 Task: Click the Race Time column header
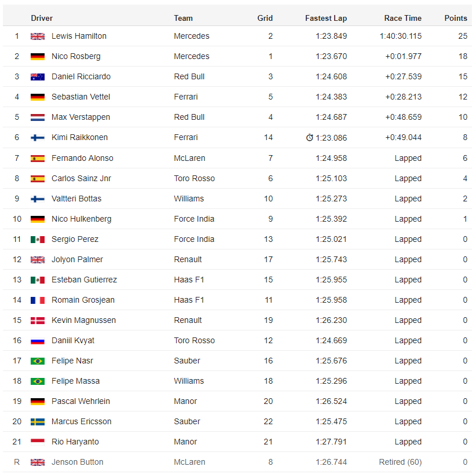[x=403, y=18]
